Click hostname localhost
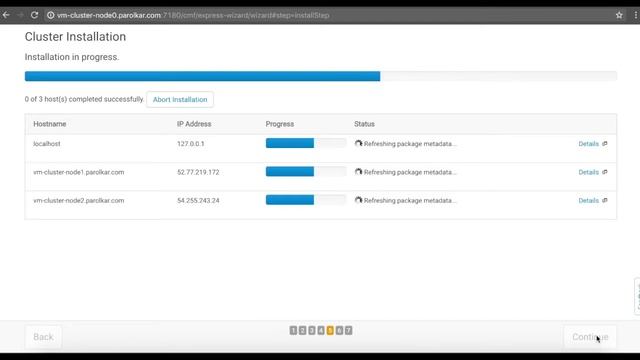This screenshot has width=640, height=360. click(47, 144)
